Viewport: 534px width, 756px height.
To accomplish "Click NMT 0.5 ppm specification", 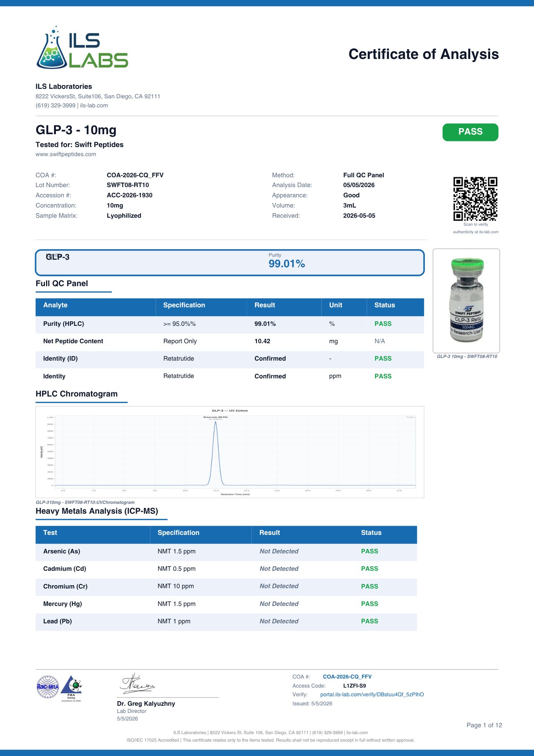I will click(176, 569).
